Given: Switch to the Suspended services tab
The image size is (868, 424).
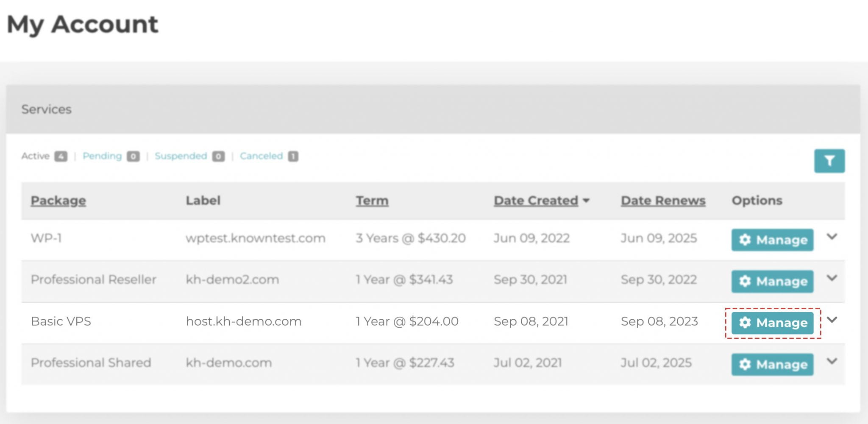Looking at the screenshot, I should point(181,156).
